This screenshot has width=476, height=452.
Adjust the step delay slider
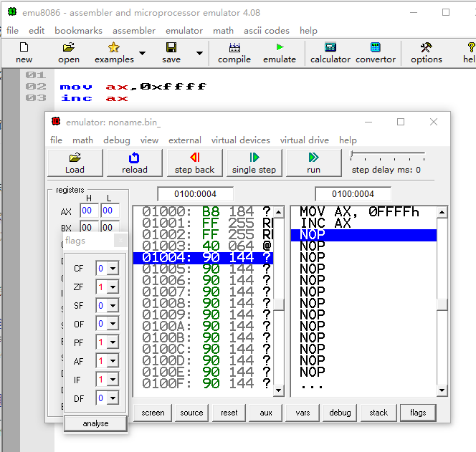point(351,155)
